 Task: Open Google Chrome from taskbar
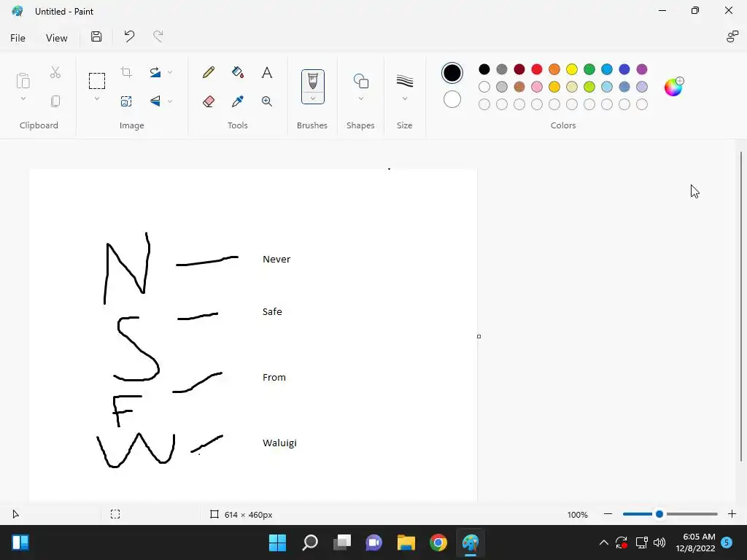(x=438, y=542)
